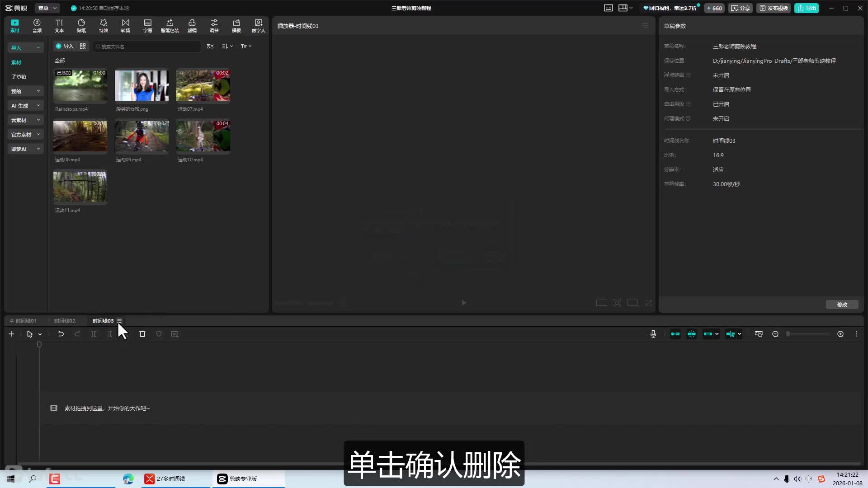Toggle main track magnet snapping
Viewport: 868px width, 488px height.
point(675,334)
